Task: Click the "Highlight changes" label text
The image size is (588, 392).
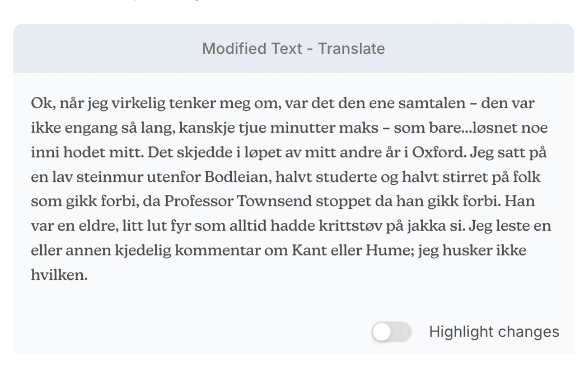Action: tap(494, 332)
